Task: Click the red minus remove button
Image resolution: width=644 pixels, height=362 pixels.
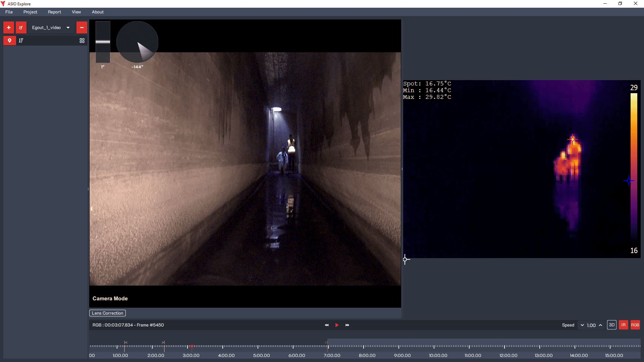Action: 82,27
